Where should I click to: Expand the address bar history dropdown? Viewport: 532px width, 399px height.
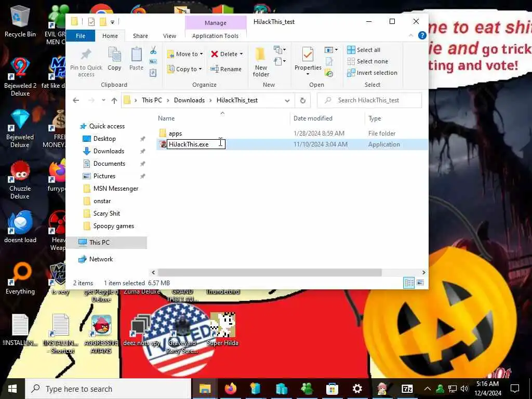tap(287, 100)
